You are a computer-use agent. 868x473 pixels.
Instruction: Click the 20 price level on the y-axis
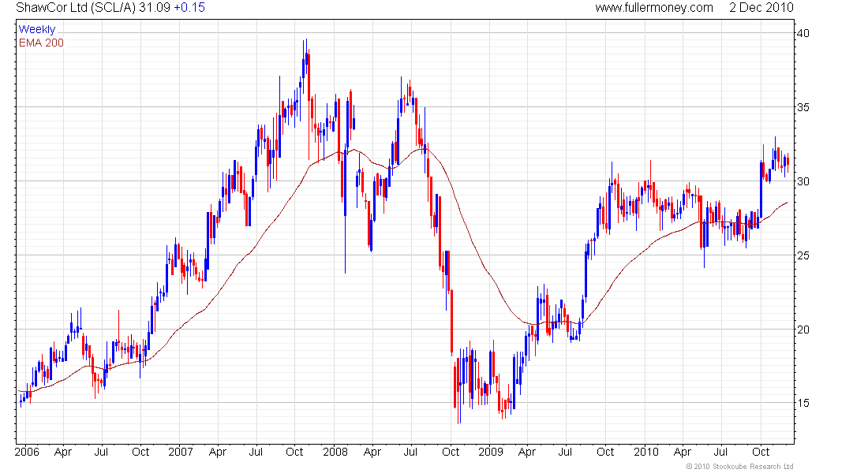point(804,330)
